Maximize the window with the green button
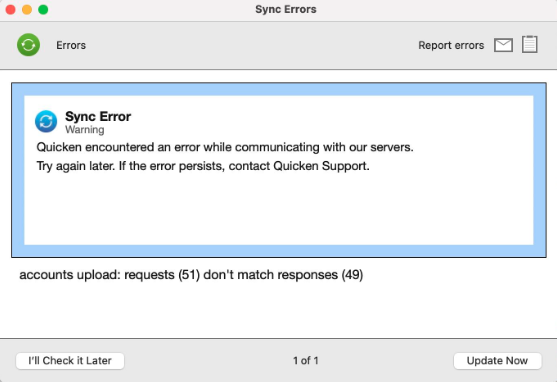The width and height of the screenshot is (557, 382). coord(43,10)
